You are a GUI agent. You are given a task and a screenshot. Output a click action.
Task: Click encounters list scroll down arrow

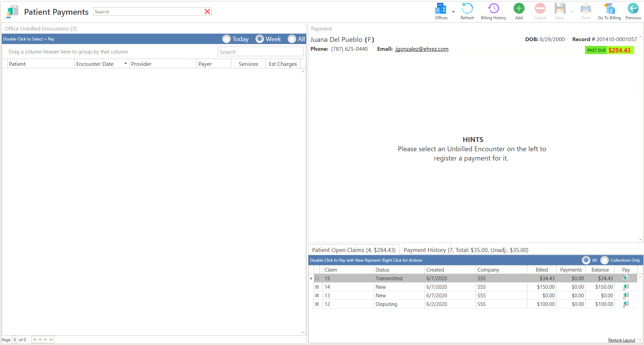point(303,332)
